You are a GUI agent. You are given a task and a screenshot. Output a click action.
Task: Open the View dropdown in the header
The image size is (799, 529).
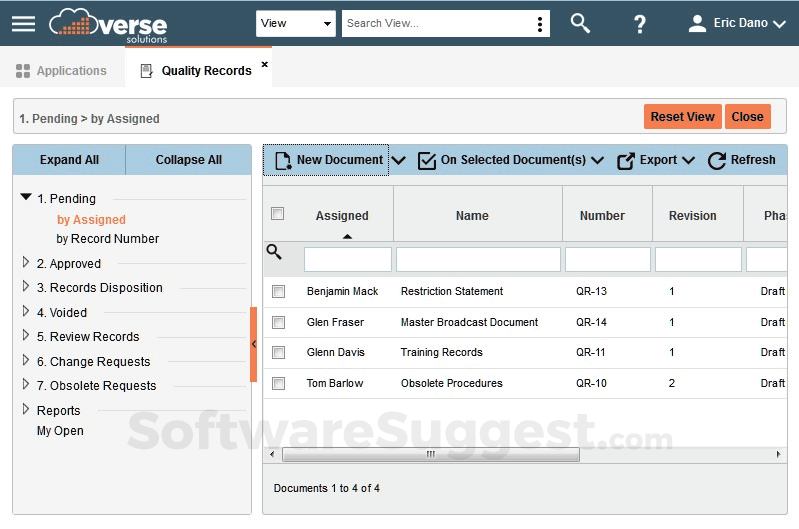(x=295, y=24)
